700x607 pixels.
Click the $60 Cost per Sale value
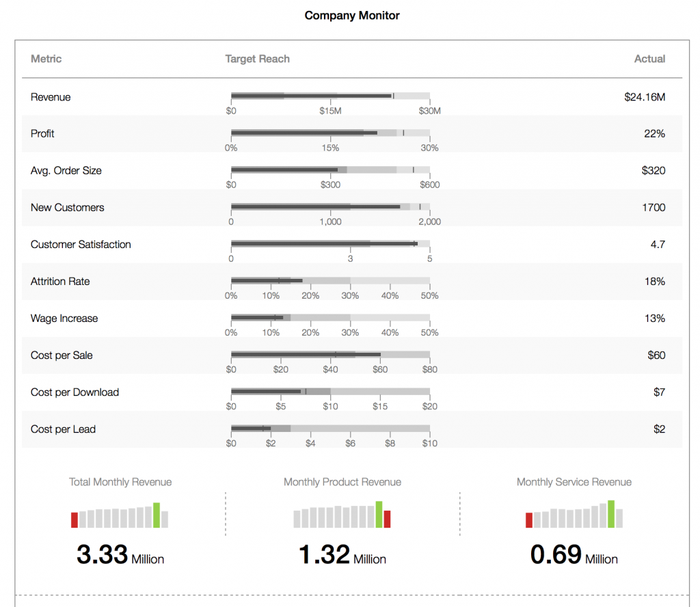(x=656, y=355)
